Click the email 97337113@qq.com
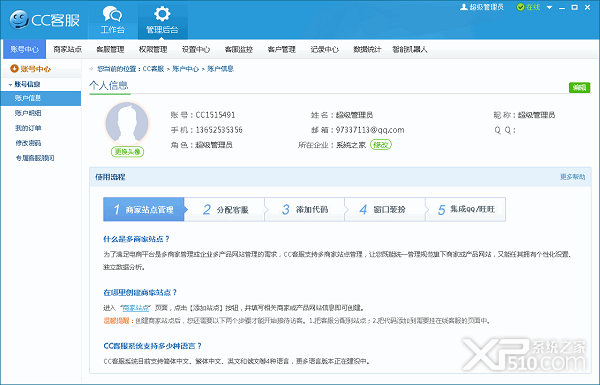The width and height of the screenshot is (600, 385). 370,130
